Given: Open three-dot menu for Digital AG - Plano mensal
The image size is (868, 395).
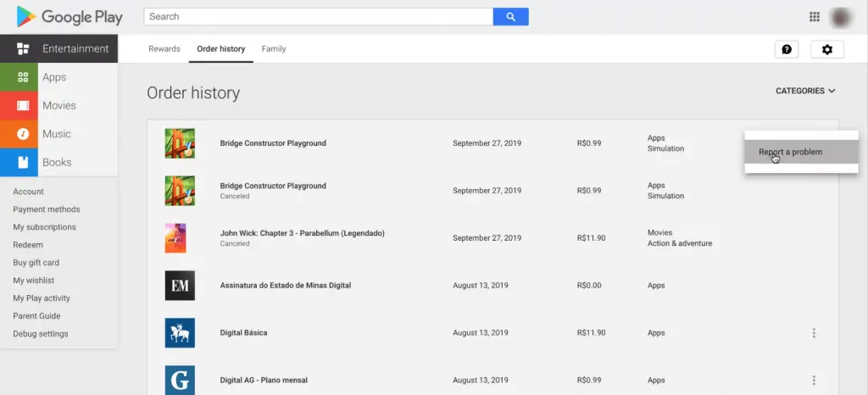Looking at the screenshot, I should [814, 380].
